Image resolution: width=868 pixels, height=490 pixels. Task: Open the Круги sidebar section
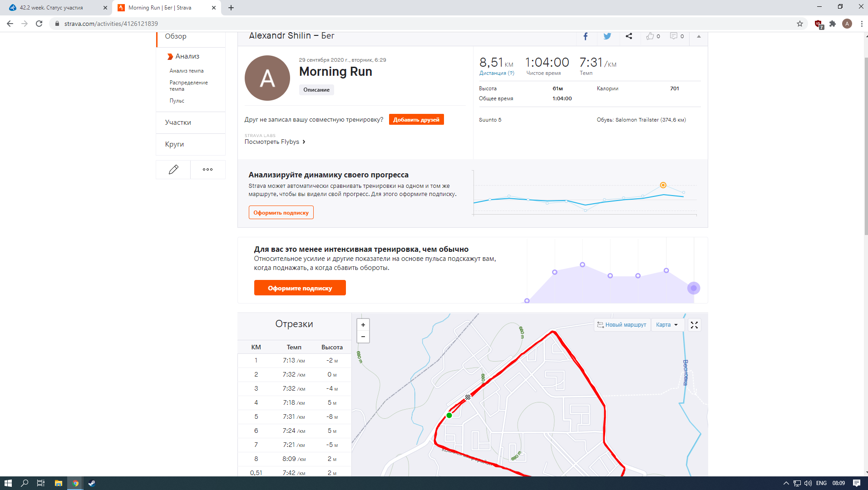174,144
